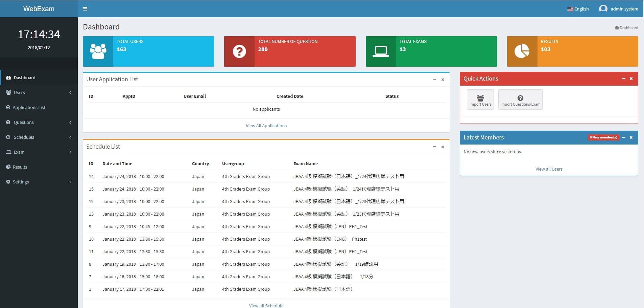Click the January 18, 2018 15:00 - 18:00 cell
Image resolution: width=644 pixels, height=308 pixels.
[x=133, y=277]
